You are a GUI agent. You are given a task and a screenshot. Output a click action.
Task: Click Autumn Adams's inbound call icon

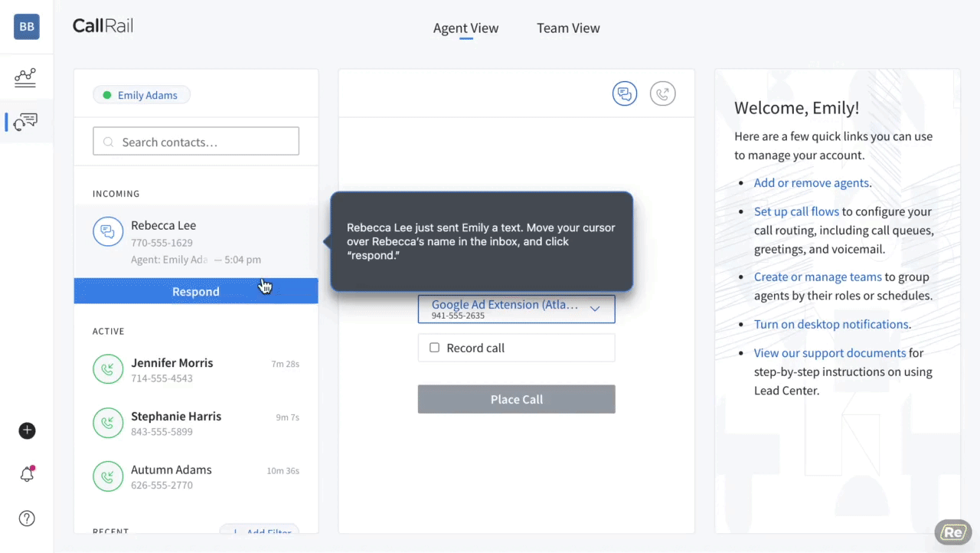[108, 476]
